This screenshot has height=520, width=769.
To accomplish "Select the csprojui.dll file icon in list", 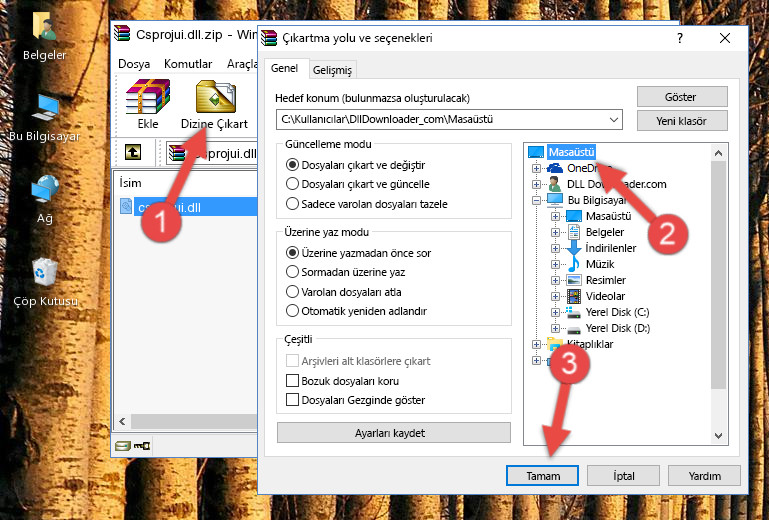I will point(126,207).
